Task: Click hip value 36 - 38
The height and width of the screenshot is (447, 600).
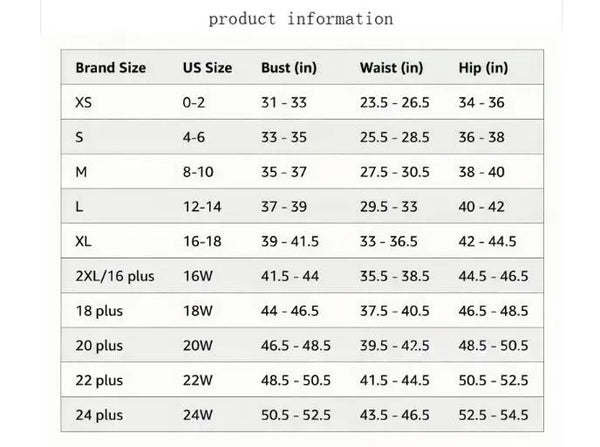Action: (481, 137)
